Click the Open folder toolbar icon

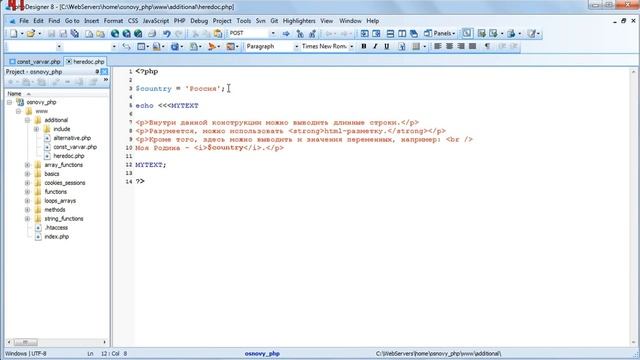tap(31, 33)
